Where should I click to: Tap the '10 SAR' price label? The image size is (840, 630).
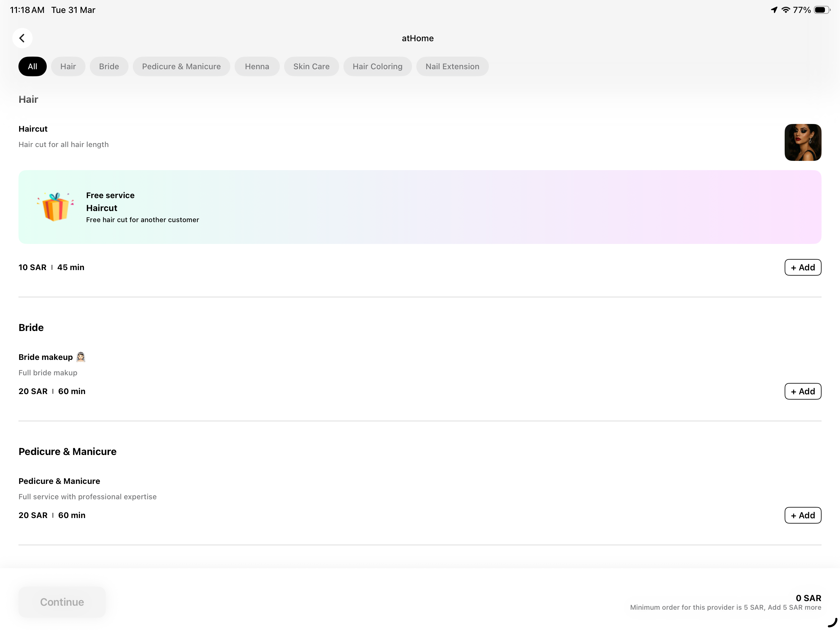pyautogui.click(x=32, y=267)
